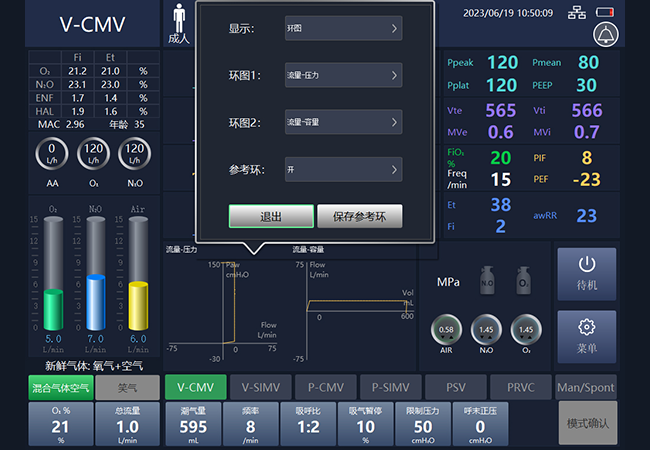Click the AIR pressure gauge

click(446, 329)
